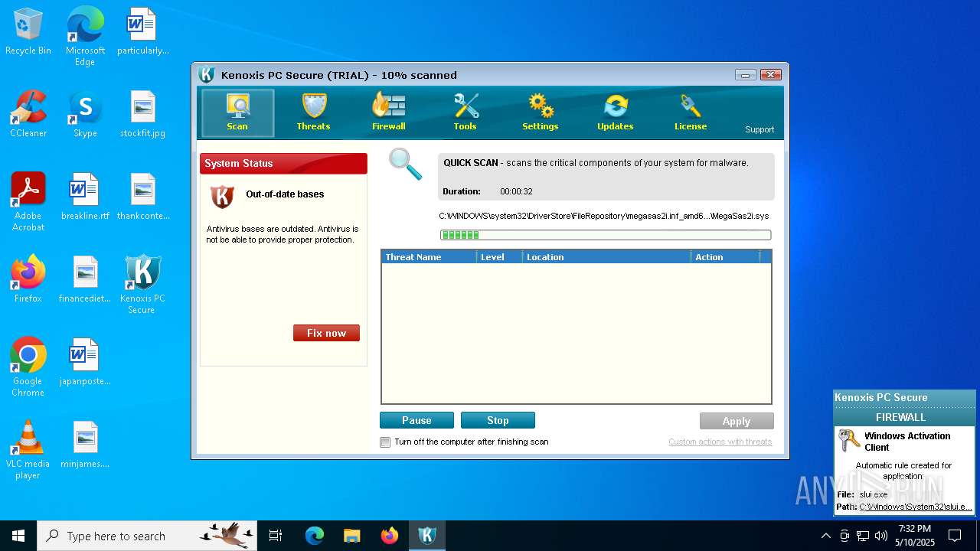Sort by Location column header
The height and width of the screenshot is (551, 980).
(606, 257)
